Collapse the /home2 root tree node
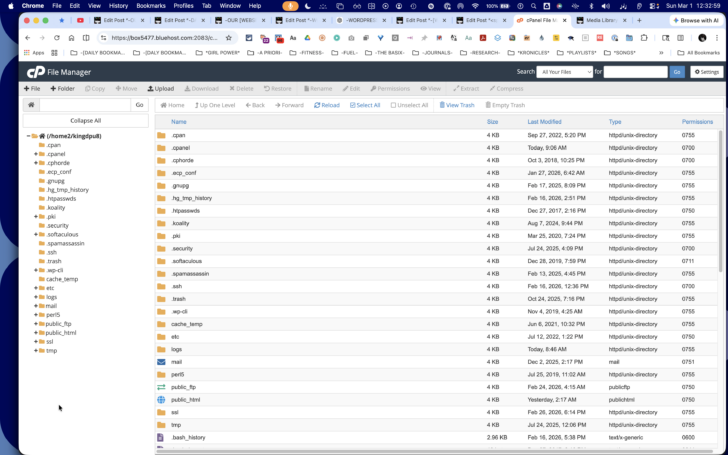The height and width of the screenshot is (455, 728). pyautogui.click(x=28, y=136)
